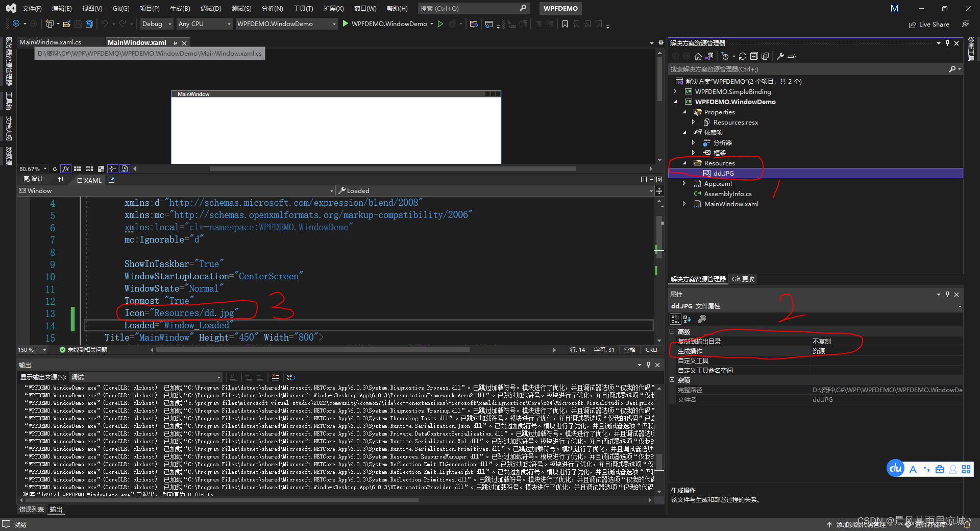Screen dimensions: 980x531
Task: Open the Git(G) menu
Action: [120, 8]
